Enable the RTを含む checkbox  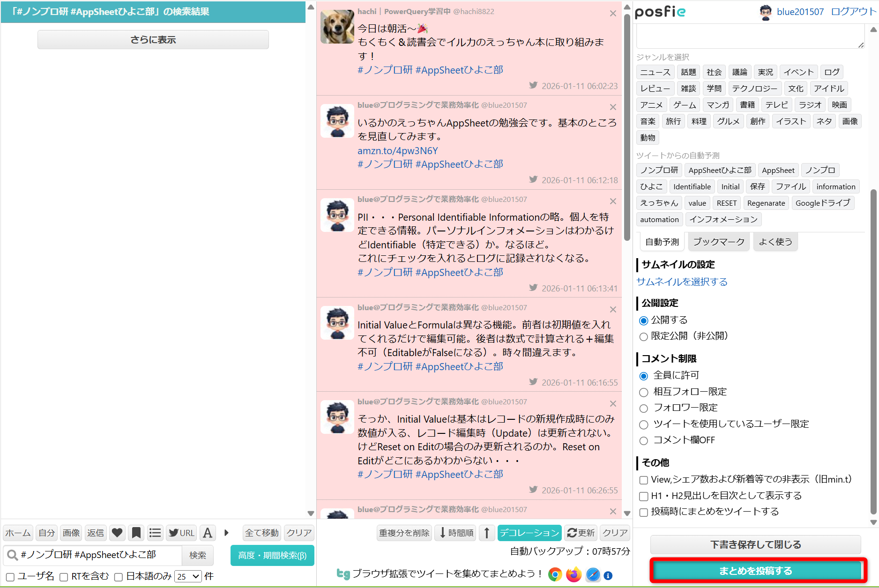(64, 577)
